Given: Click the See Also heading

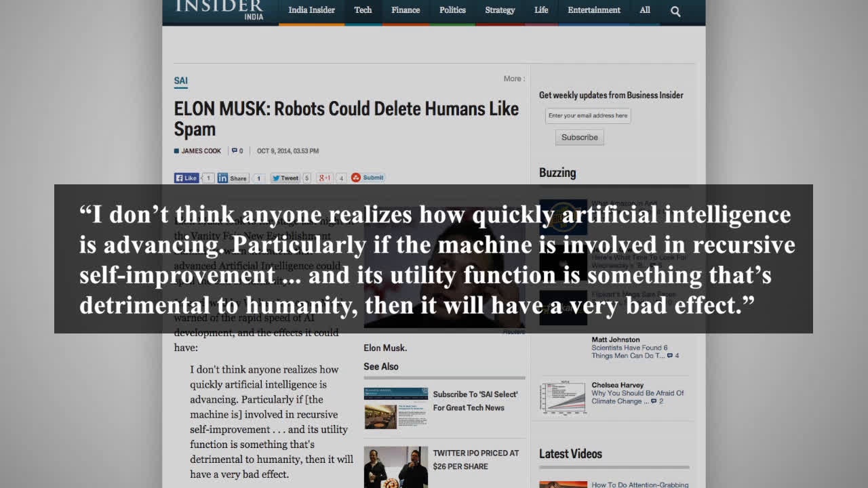Looking at the screenshot, I should (381, 367).
